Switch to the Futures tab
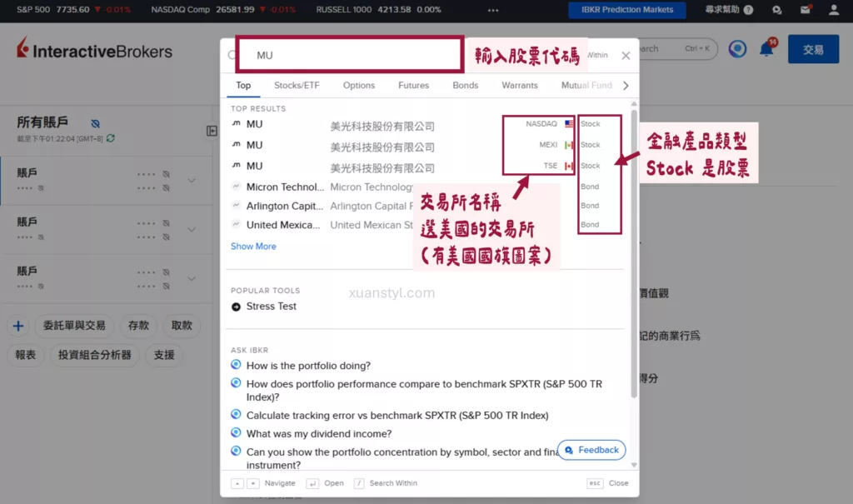 pos(413,86)
